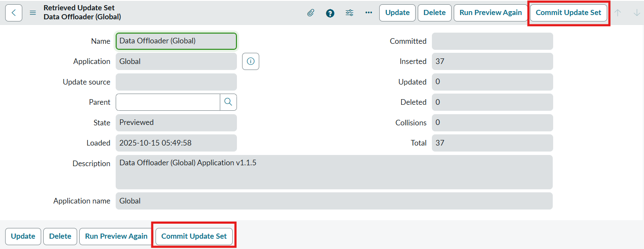Go to the next record arrow

tap(637, 13)
